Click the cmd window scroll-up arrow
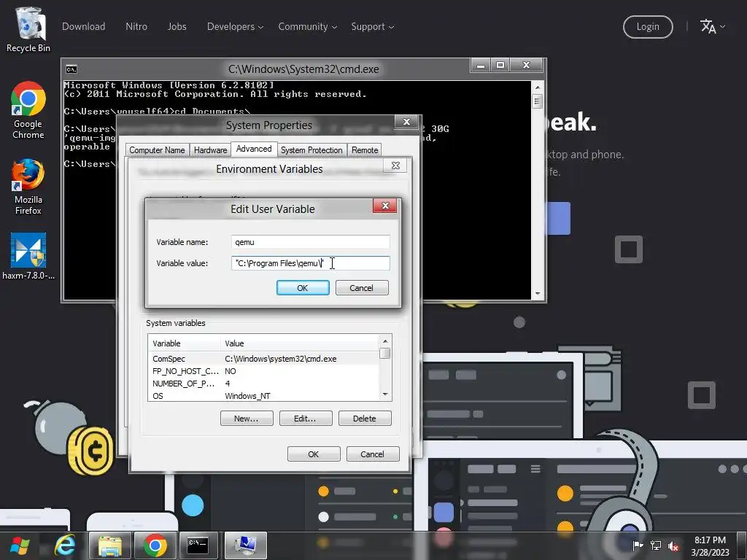Screen dimensions: 747x560 pos(538,87)
